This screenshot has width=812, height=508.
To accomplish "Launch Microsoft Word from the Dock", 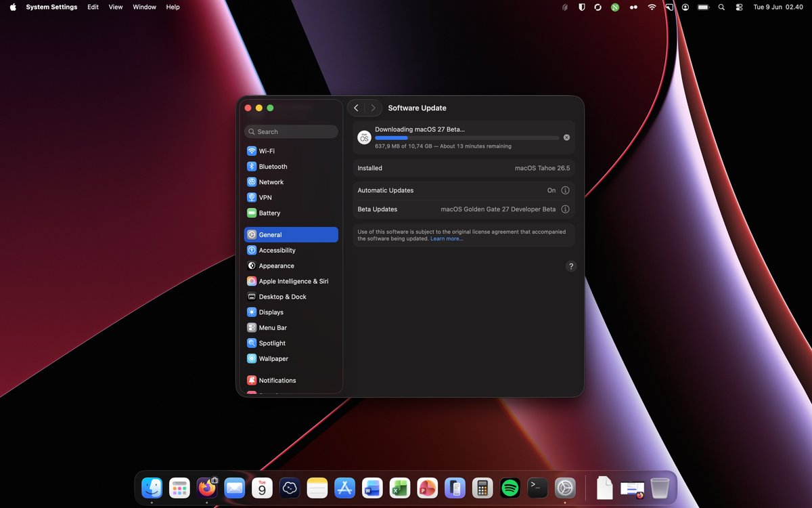I will tap(372, 488).
